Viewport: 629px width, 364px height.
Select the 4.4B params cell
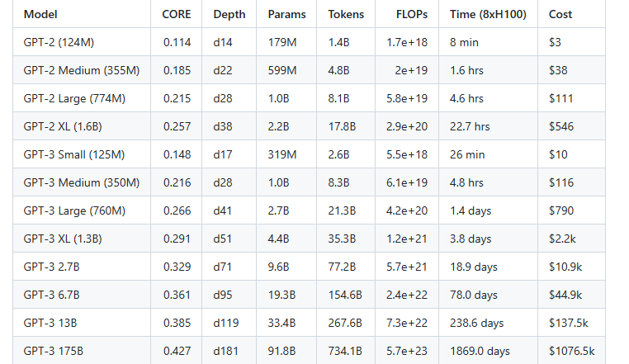coord(278,239)
